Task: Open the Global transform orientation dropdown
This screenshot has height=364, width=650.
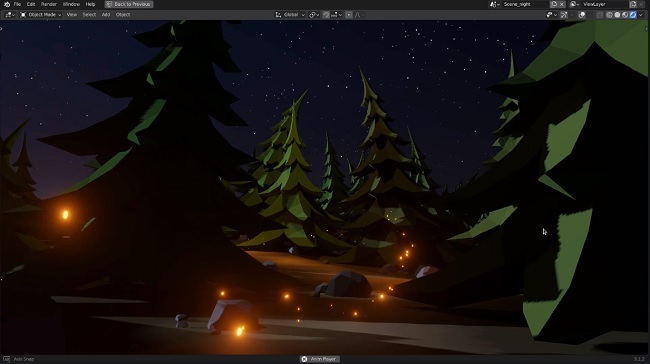Action: click(x=290, y=15)
